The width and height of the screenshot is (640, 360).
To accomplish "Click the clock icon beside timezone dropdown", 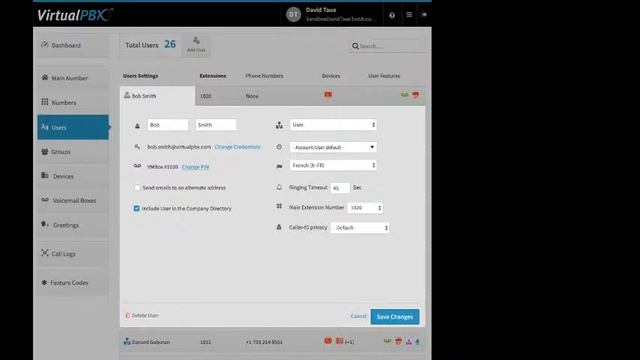I will tap(279, 147).
